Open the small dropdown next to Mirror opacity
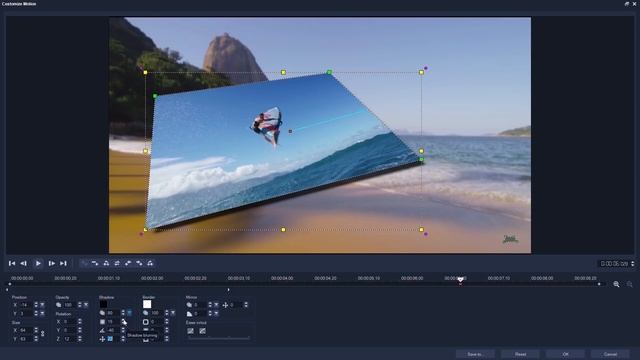 coord(216,305)
